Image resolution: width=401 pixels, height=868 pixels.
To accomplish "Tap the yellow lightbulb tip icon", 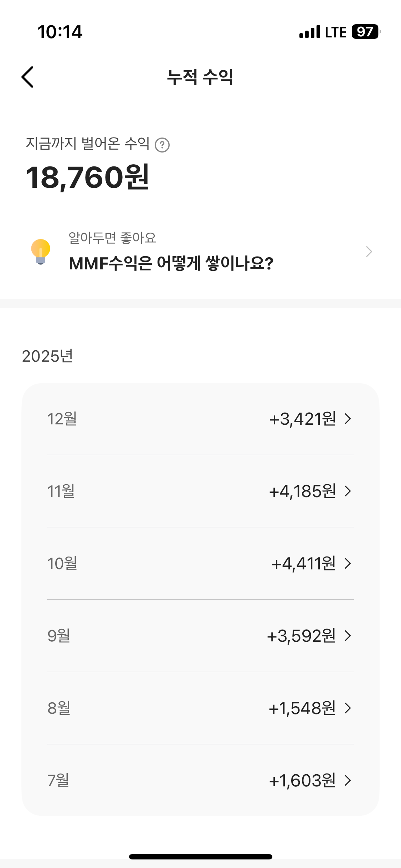I will tap(41, 251).
